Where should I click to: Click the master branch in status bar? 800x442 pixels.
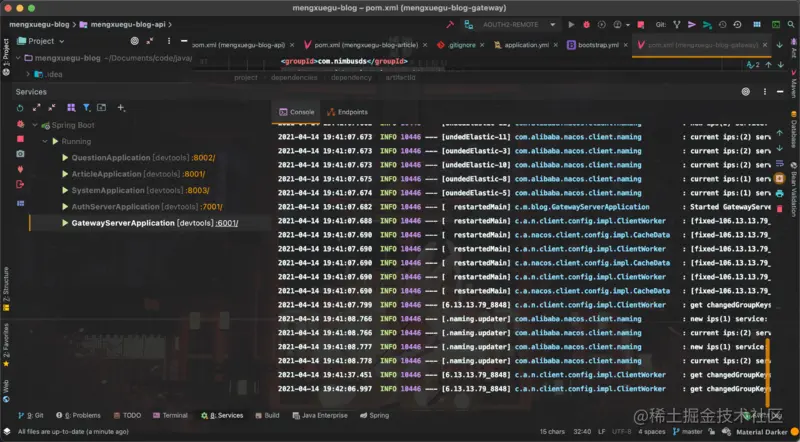pos(688,432)
